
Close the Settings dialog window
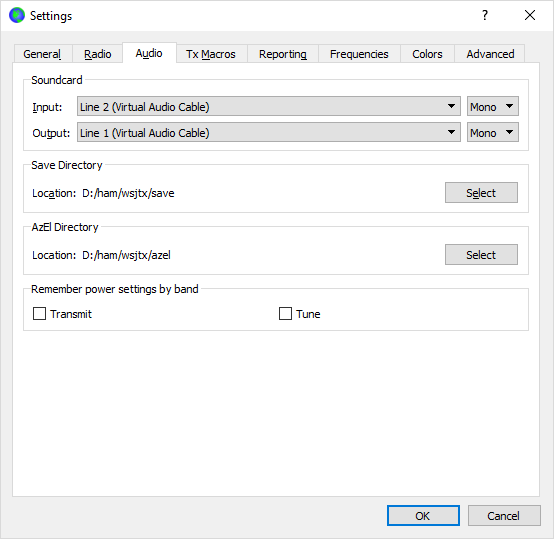pyautogui.click(x=530, y=15)
